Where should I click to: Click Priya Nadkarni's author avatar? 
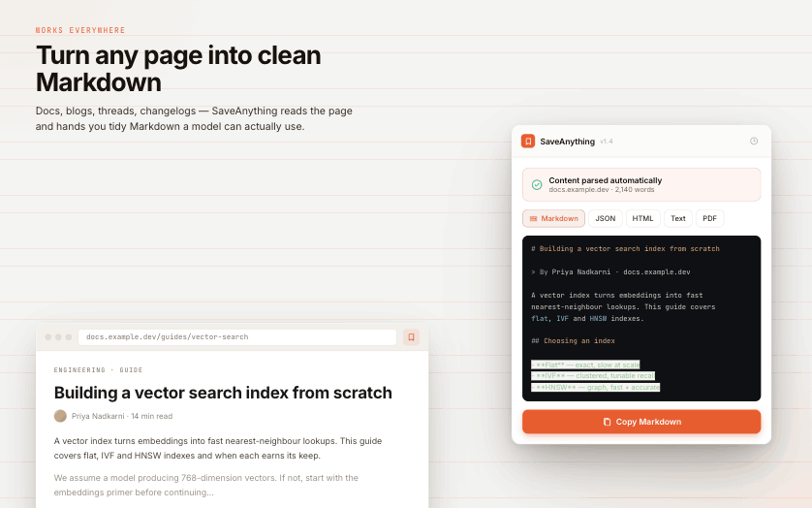[60, 416]
